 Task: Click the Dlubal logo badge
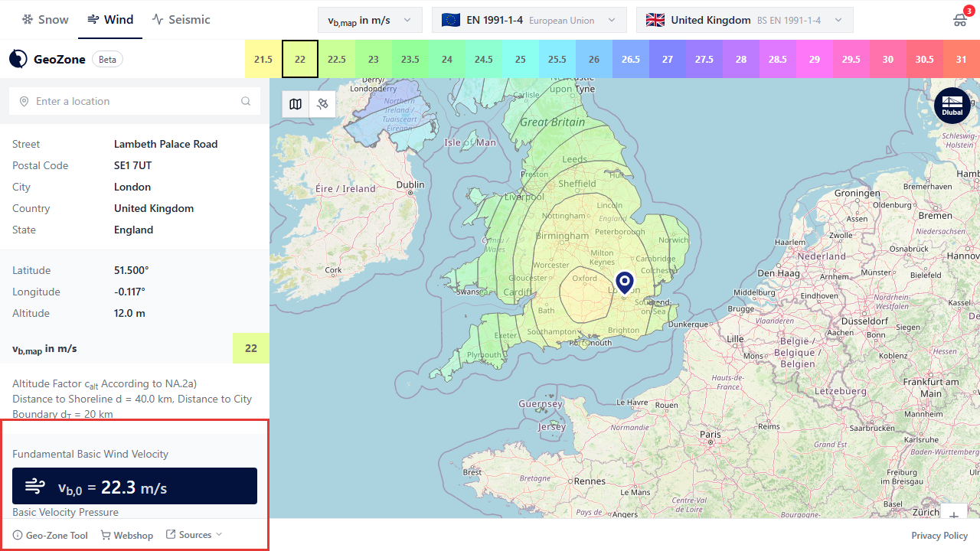pos(952,106)
